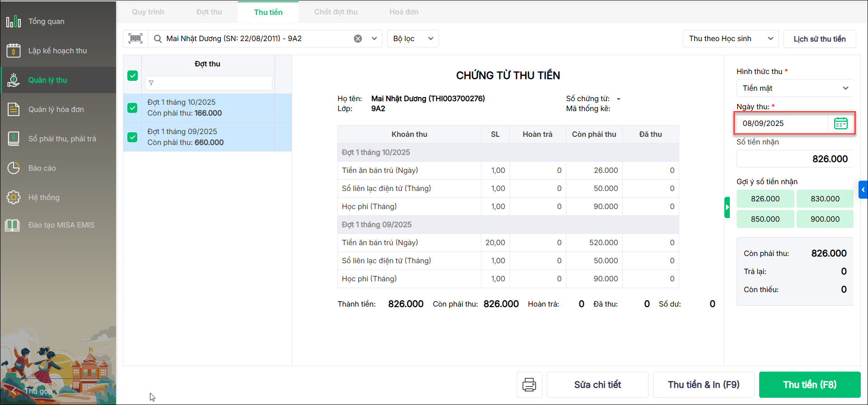868x405 pixels.
Task: Switch to the Hoá đơn tab
Action: 404,12
